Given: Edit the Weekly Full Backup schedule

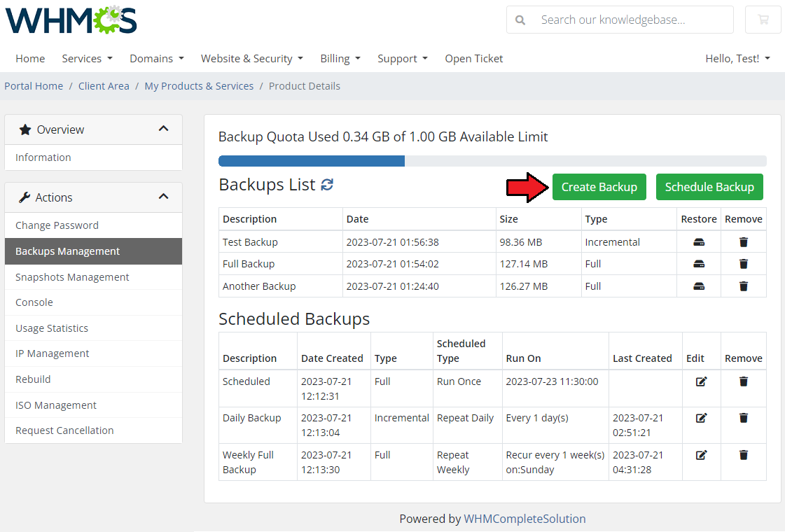Looking at the screenshot, I should point(702,455).
